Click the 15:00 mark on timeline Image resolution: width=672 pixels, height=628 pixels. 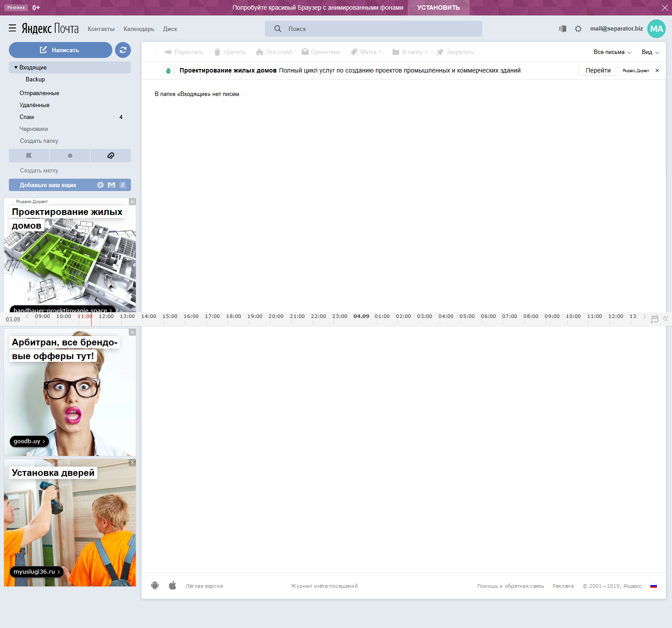point(170,316)
